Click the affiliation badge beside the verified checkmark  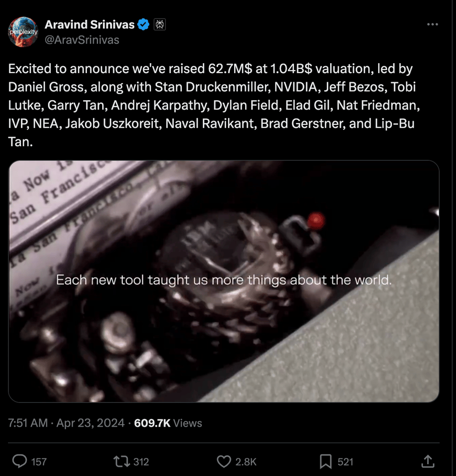point(160,24)
